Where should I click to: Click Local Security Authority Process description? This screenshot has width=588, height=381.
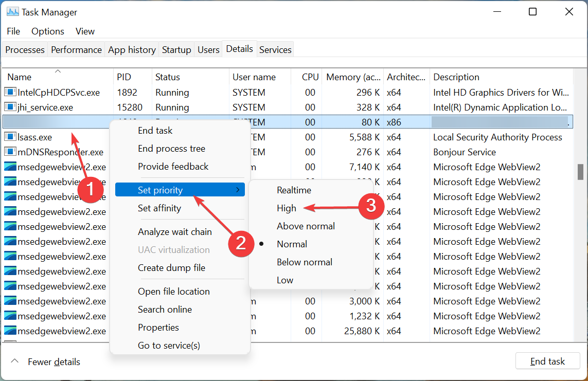(x=497, y=137)
